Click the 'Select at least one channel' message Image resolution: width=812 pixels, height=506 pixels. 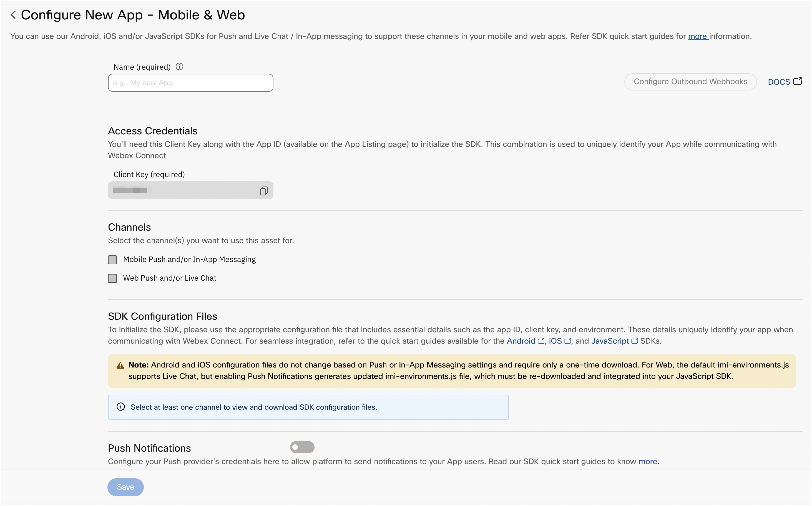pyautogui.click(x=254, y=407)
